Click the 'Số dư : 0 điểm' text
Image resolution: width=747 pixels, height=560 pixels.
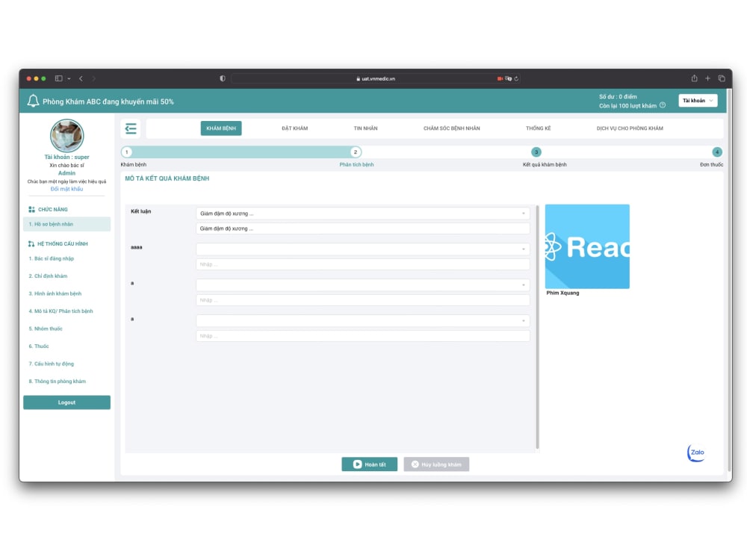(618, 96)
